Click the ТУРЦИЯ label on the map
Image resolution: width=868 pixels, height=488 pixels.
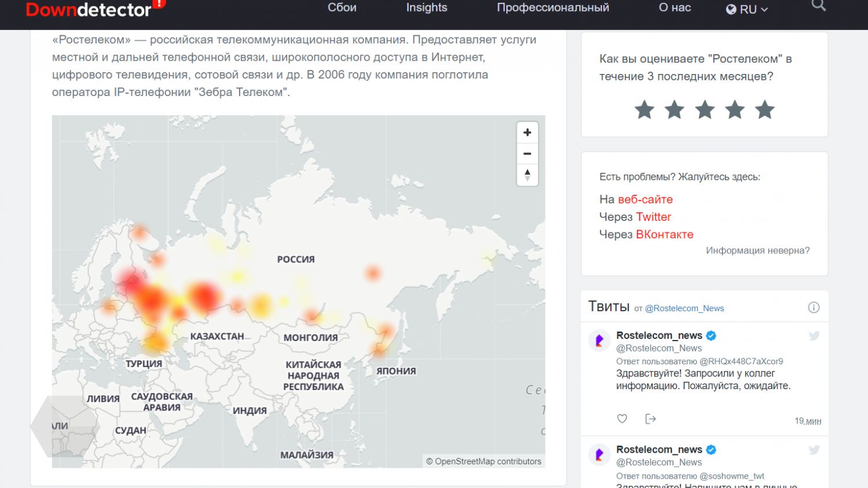tap(144, 364)
